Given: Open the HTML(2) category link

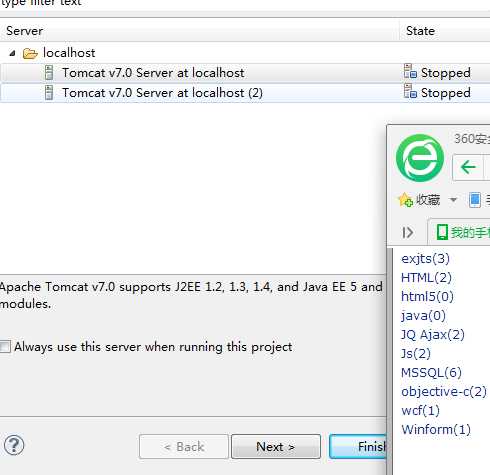Looking at the screenshot, I should [426, 278].
